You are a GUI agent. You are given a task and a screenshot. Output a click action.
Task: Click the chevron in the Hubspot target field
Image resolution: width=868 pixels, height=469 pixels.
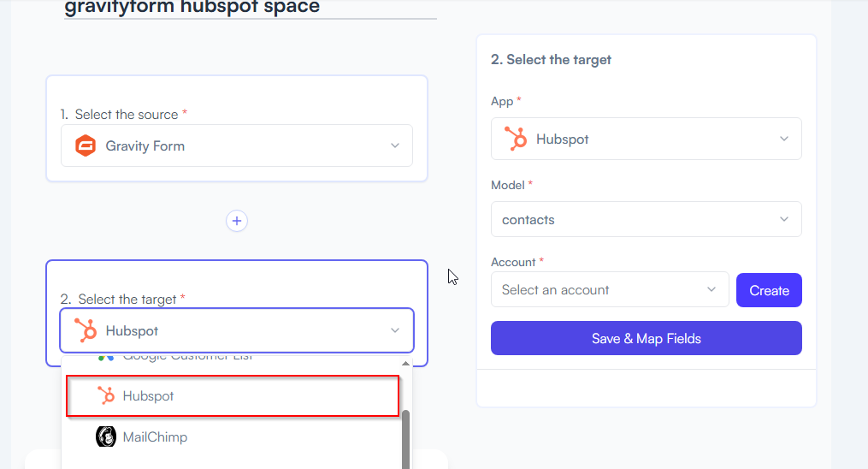point(395,330)
